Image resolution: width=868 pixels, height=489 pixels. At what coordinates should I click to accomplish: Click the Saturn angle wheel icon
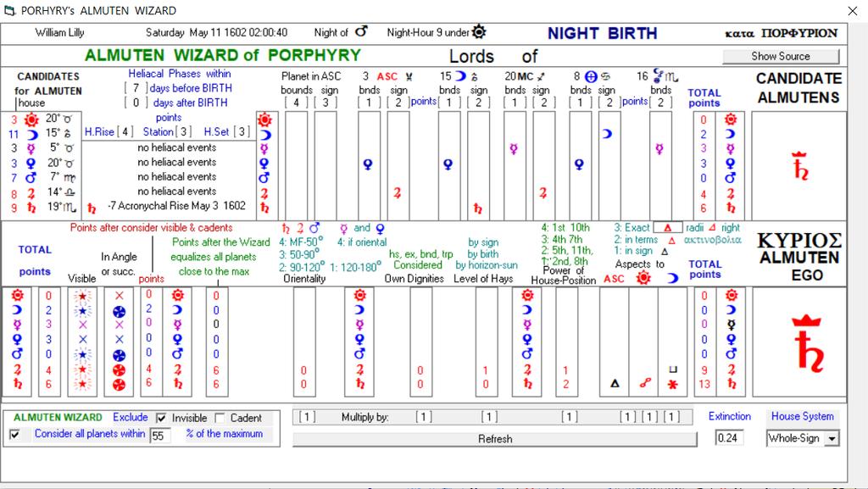tap(119, 385)
